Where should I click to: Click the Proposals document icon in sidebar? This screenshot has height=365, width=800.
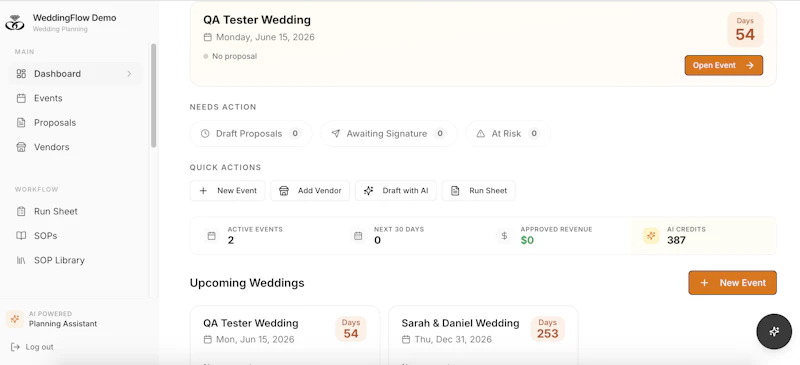[x=21, y=123]
